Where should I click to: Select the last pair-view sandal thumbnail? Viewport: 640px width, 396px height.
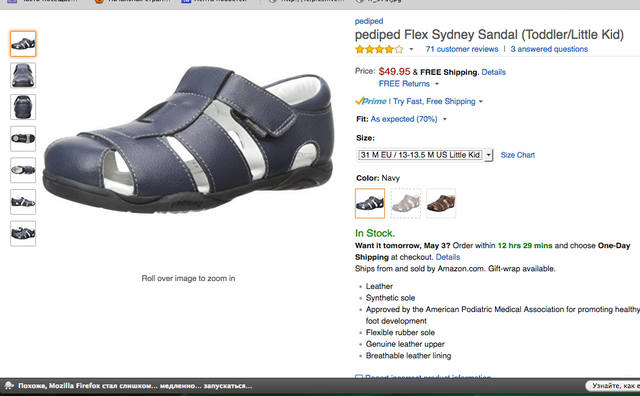click(23, 234)
